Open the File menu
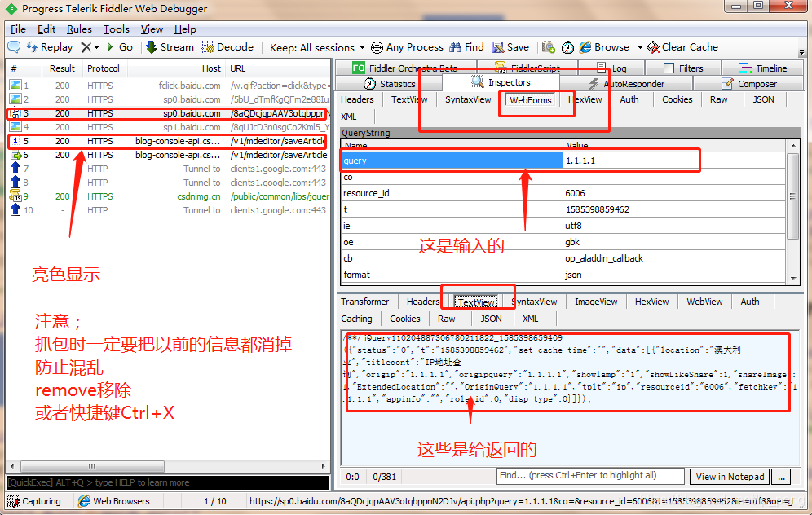The image size is (812, 515). [18, 29]
